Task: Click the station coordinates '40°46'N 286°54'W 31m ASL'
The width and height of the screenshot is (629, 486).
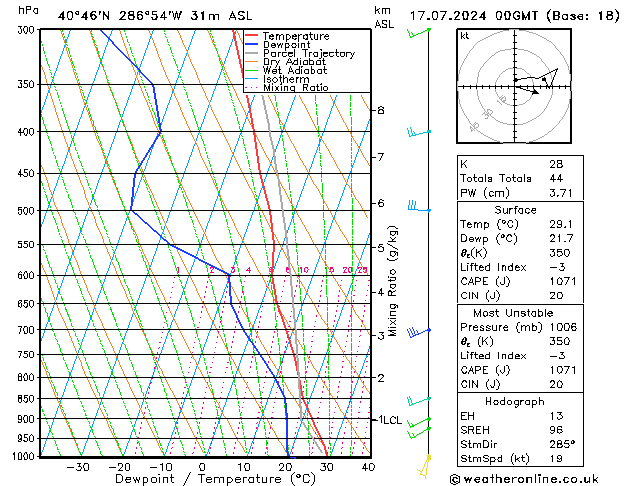Action: coord(155,16)
